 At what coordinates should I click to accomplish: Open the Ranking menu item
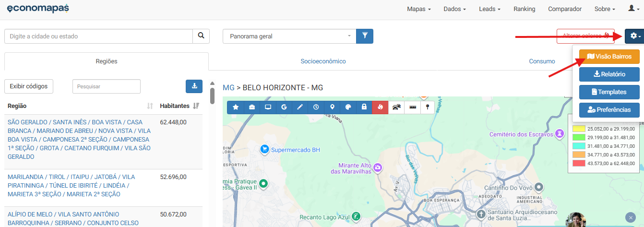click(524, 9)
